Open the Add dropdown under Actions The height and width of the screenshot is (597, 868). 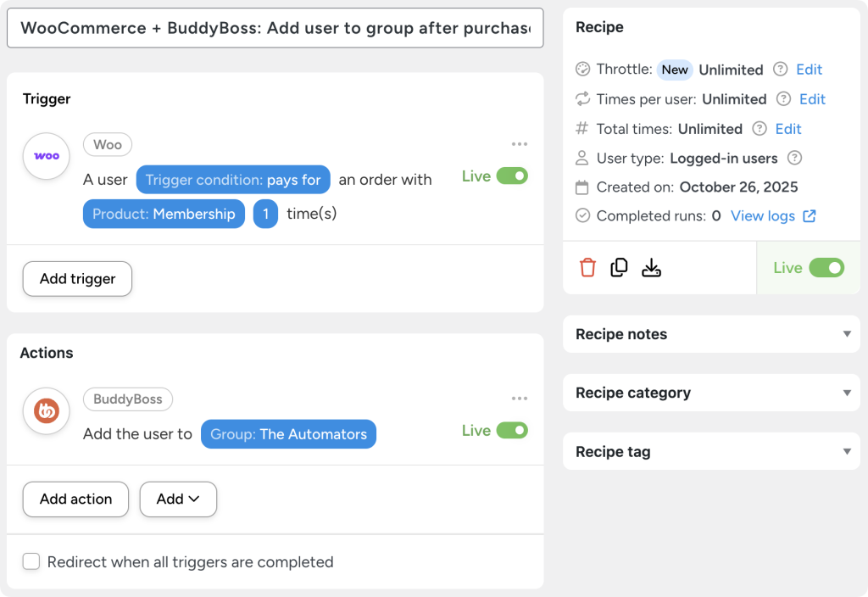178,499
